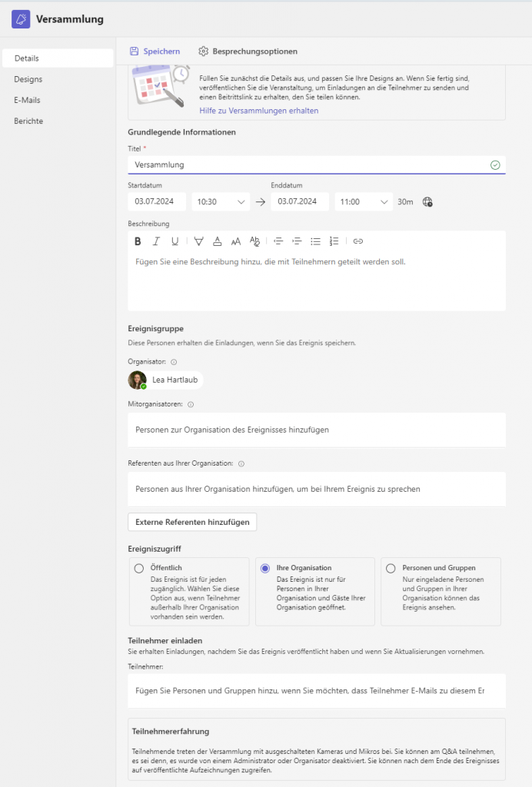Image resolution: width=532 pixels, height=787 pixels.
Task: Focus the Mitorganisatoren input field
Action: point(317,430)
